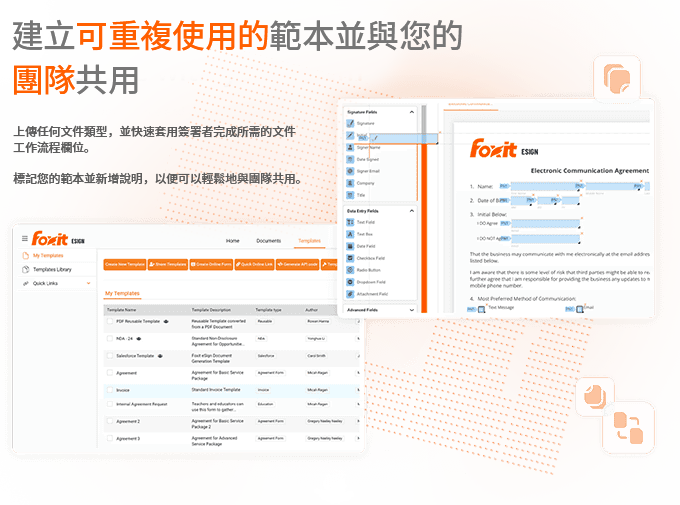
Task: Select the Dropdown Field icon
Action: (x=350, y=282)
